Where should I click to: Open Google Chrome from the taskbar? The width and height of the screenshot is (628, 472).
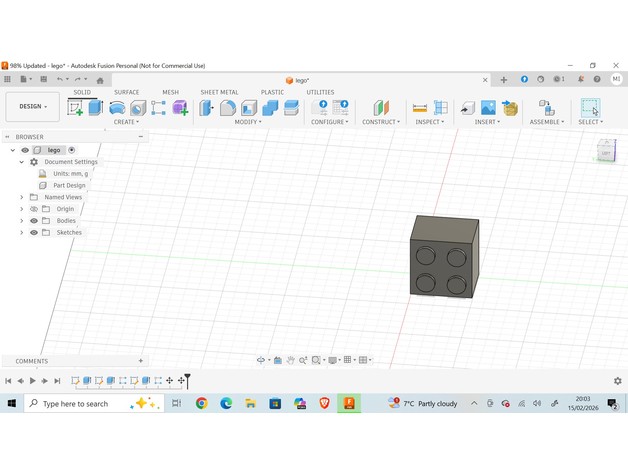click(201, 403)
